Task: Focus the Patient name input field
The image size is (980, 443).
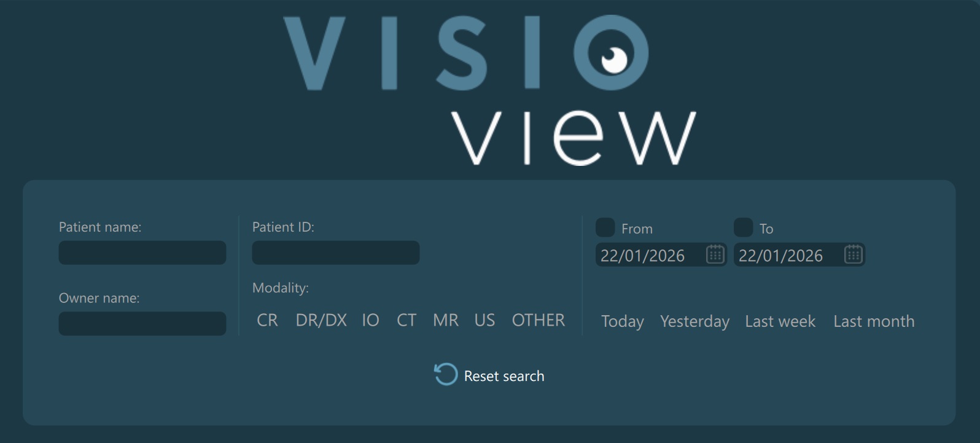Action: (142, 253)
